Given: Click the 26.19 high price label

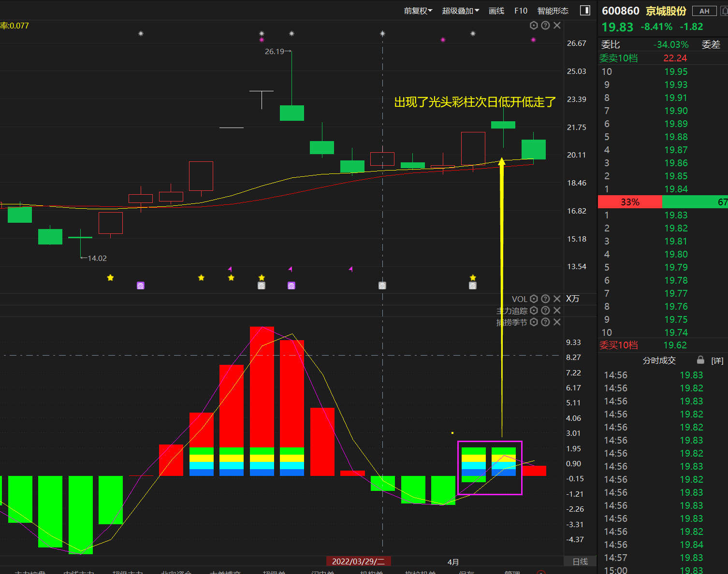Looking at the screenshot, I should pos(275,51).
